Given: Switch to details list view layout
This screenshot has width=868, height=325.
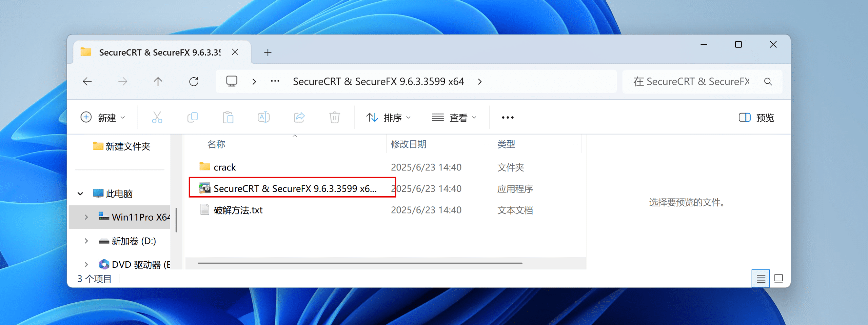Looking at the screenshot, I should pos(761,279).
